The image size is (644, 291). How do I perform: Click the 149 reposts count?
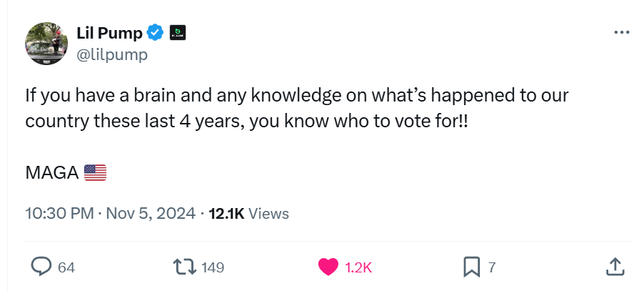click(213, 267)
